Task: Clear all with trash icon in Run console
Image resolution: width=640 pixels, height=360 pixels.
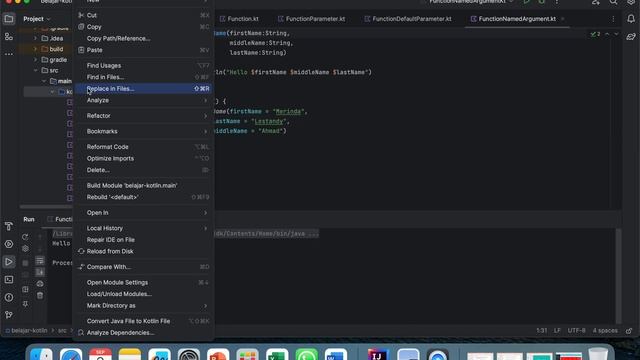Action: [x=40, y=296]
